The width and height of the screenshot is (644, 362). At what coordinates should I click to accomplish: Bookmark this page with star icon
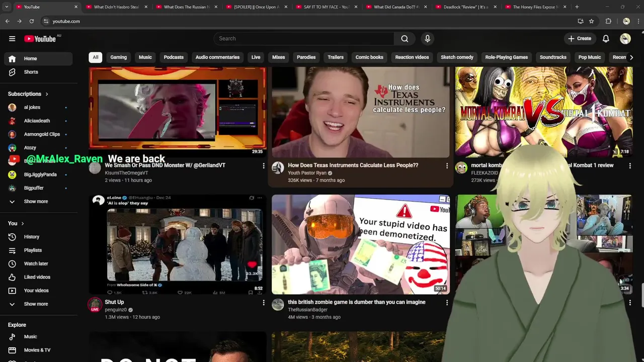pyautogui.click(x=592, y=21)
